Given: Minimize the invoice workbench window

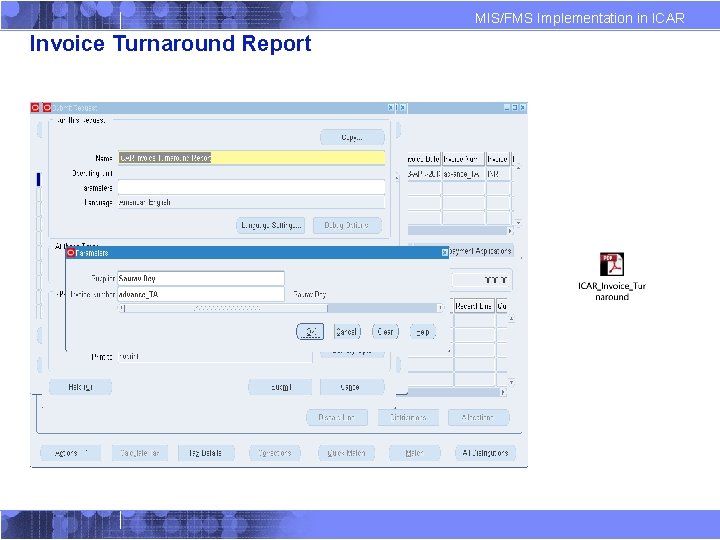Looking at the screenshot, I should tap(507, 107).
